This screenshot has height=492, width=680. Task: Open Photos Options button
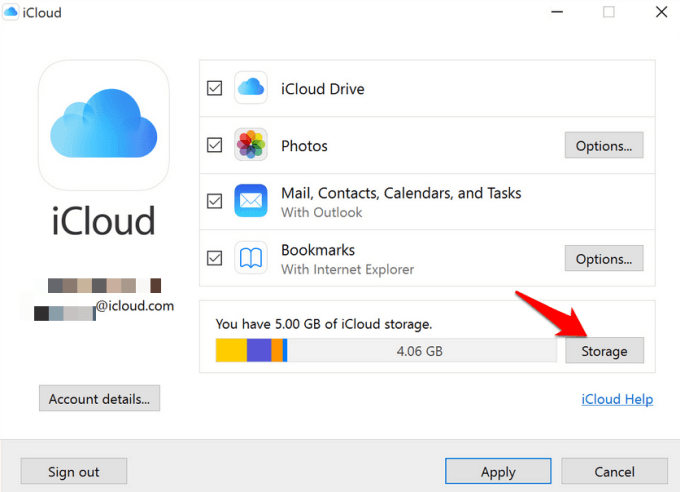point(604,145)
